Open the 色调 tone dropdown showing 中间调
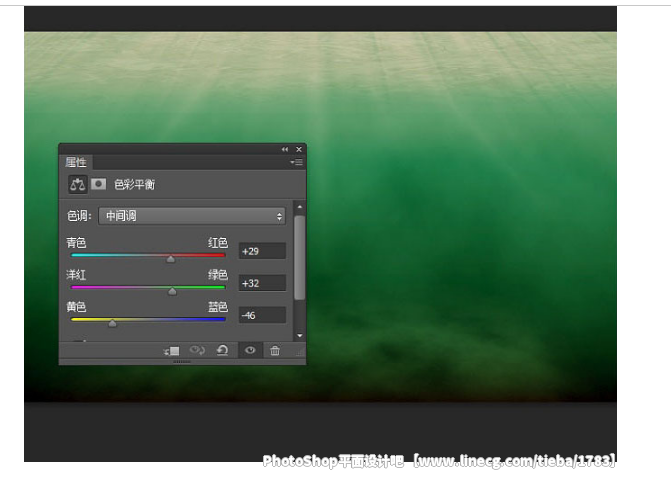671x480 pixels. 192,216
